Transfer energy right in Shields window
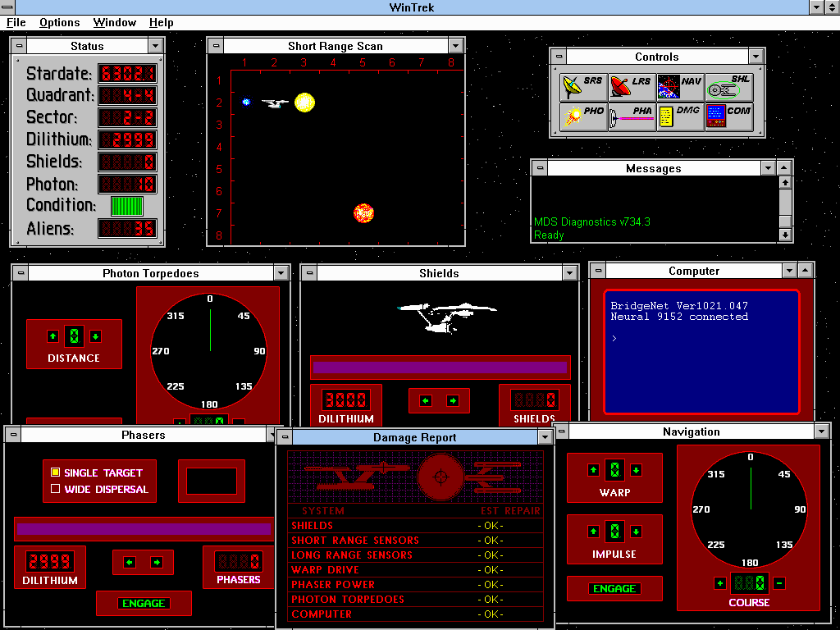Viewport: 840px width, 630px height. tap(453, 400)
